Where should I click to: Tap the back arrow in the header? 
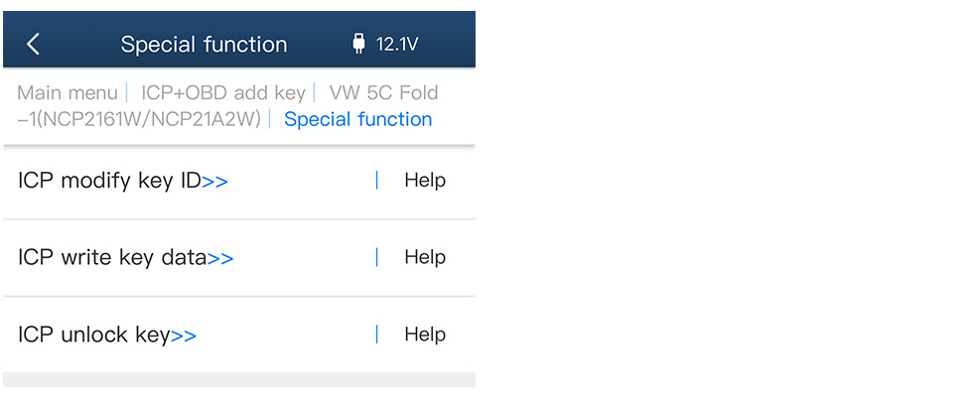point(34,44)
